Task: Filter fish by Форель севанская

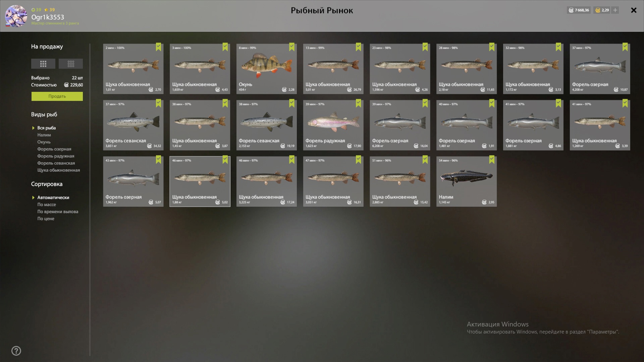Action: coord(56,163)
